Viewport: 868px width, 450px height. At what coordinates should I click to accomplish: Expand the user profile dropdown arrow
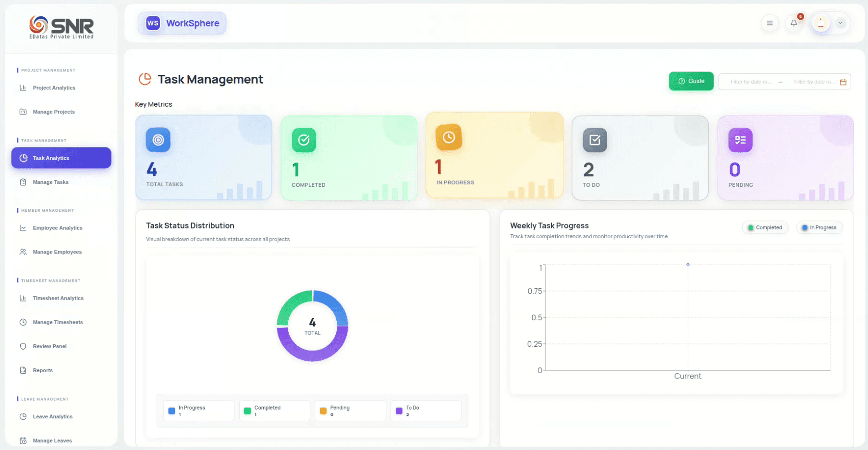click(x=840, y=23)
